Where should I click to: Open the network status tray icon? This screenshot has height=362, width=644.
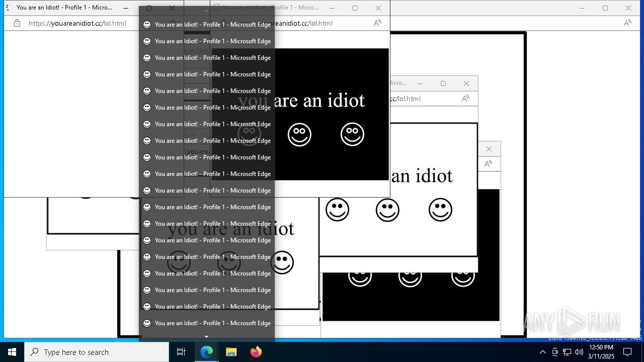pos(567,352)
